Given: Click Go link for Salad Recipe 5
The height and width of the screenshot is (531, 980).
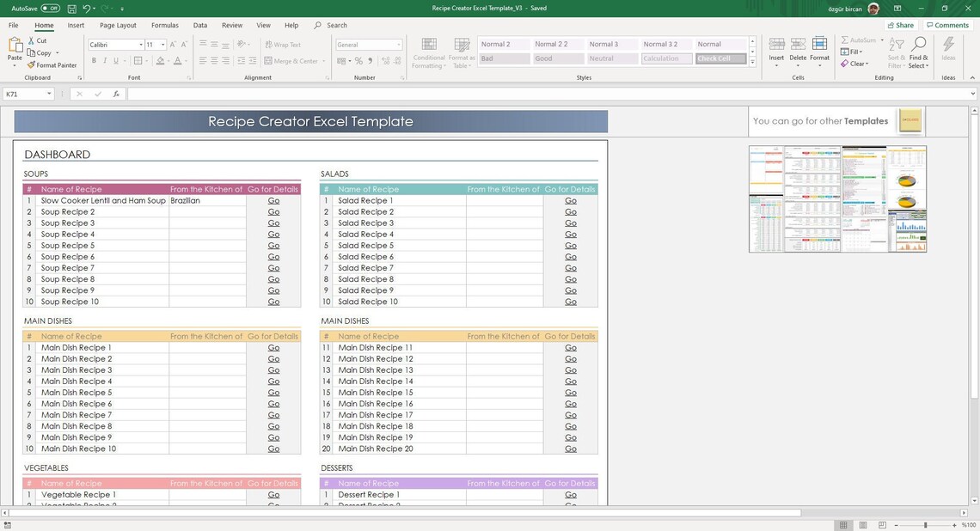Looking at the screenshot, I should point(571,246).
